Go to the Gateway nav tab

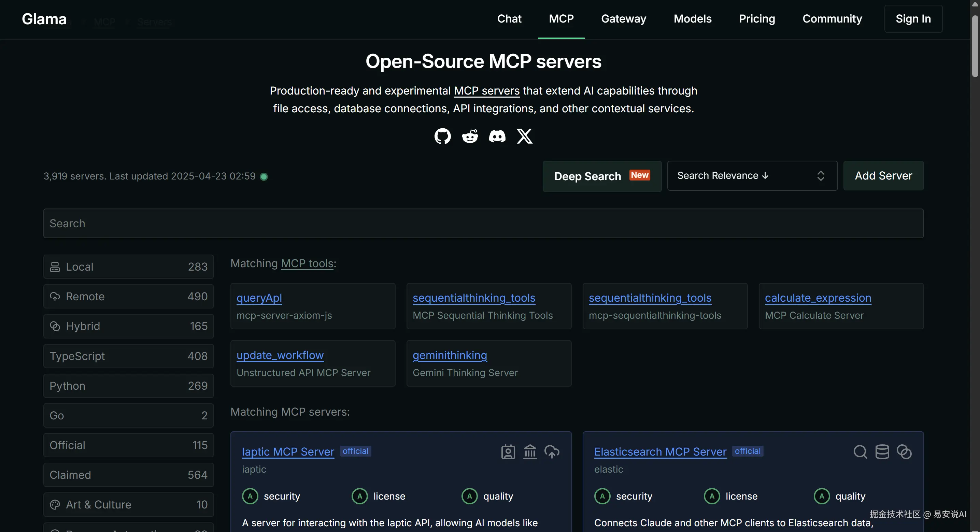pos(624,19)
